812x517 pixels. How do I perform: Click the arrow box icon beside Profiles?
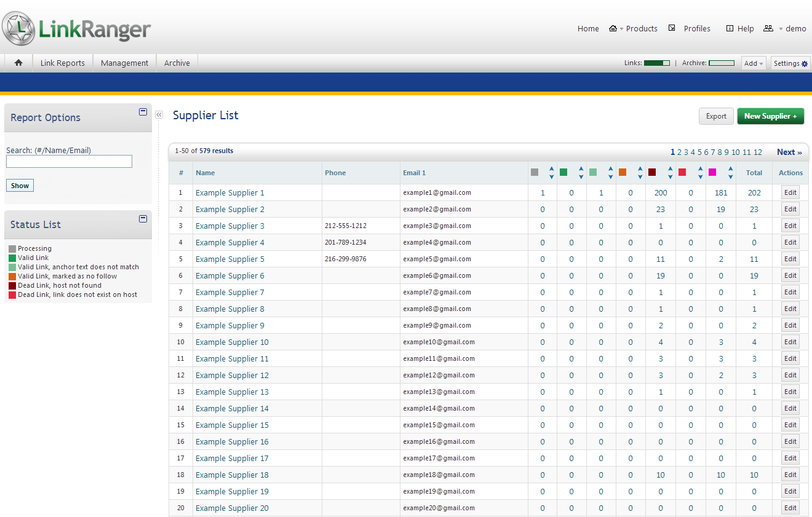(672, 28)
